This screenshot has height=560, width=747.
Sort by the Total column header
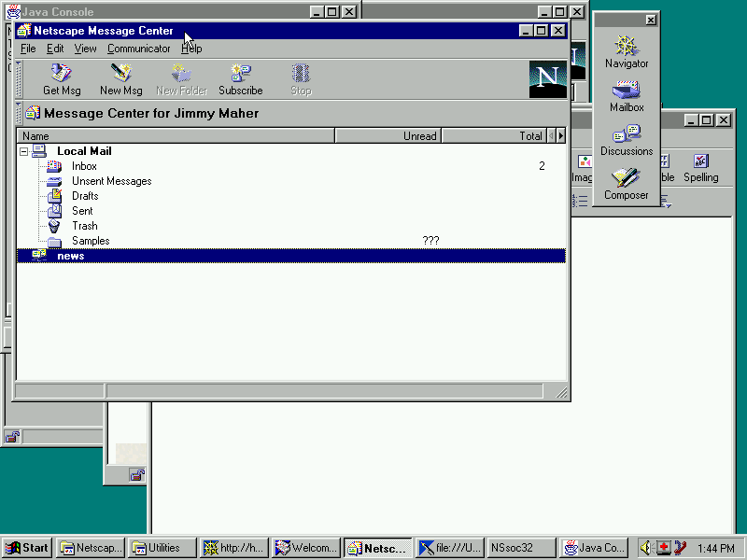pos(494,135)
